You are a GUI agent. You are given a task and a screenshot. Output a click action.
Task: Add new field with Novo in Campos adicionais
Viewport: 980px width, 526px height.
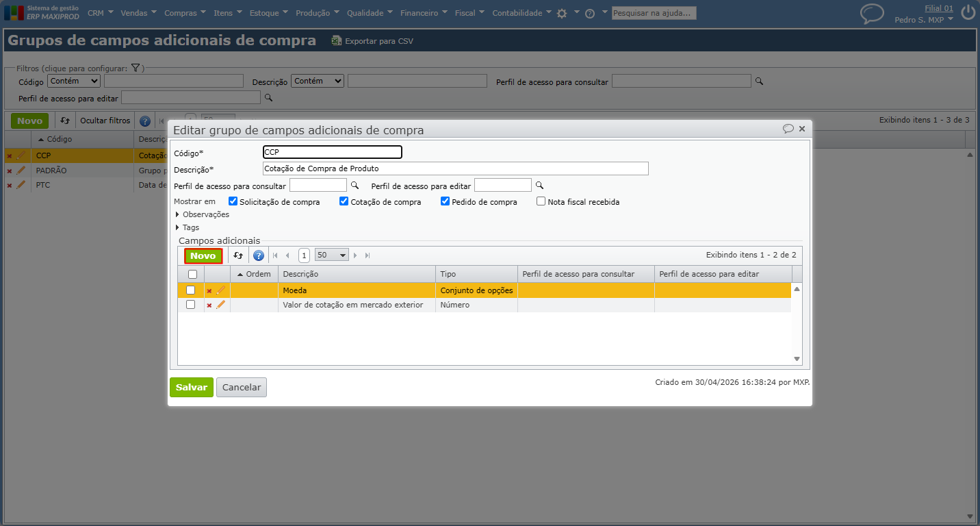[x=203, y=255]
